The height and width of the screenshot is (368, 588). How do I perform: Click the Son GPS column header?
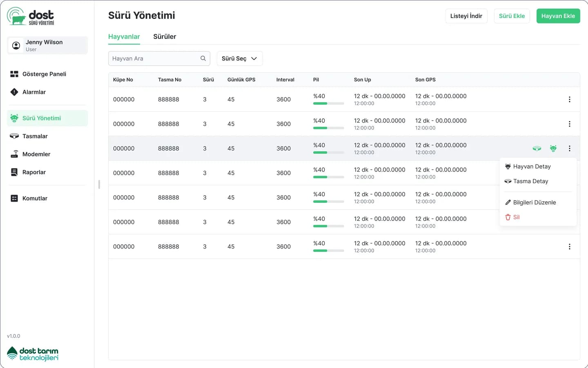click(425, 80)
